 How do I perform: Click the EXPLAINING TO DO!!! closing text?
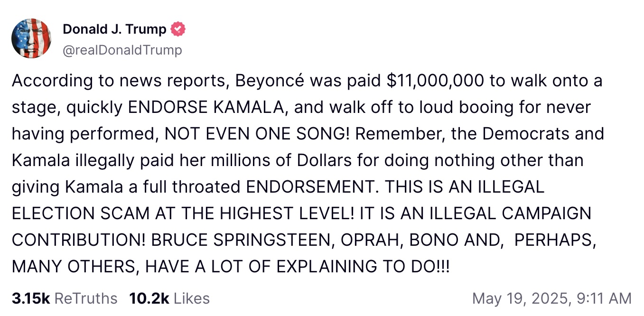[x=363, y=267]
